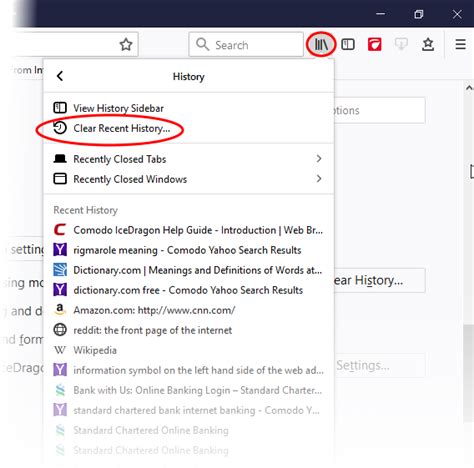
Task: Click the magnifier icon in Search box
Action: (x=202, y=44)
